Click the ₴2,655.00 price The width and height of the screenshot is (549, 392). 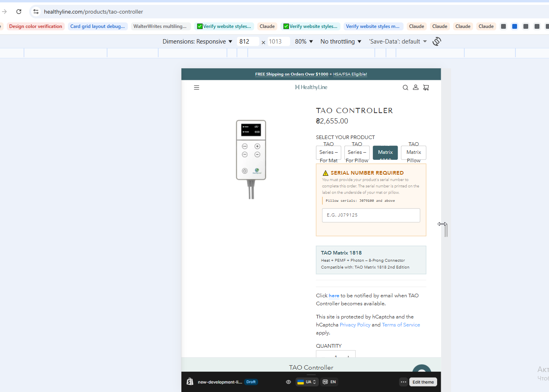point(332,121)
